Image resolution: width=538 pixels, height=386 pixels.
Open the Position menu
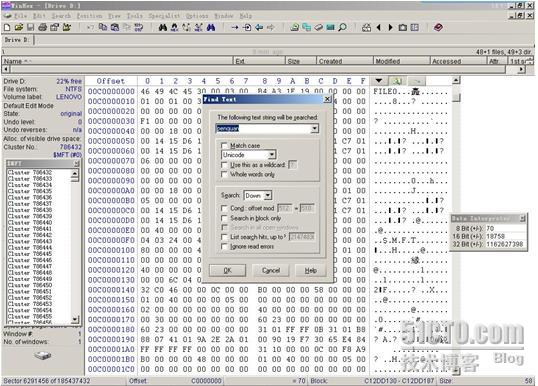pyautogui.click(x=90, y=16)
